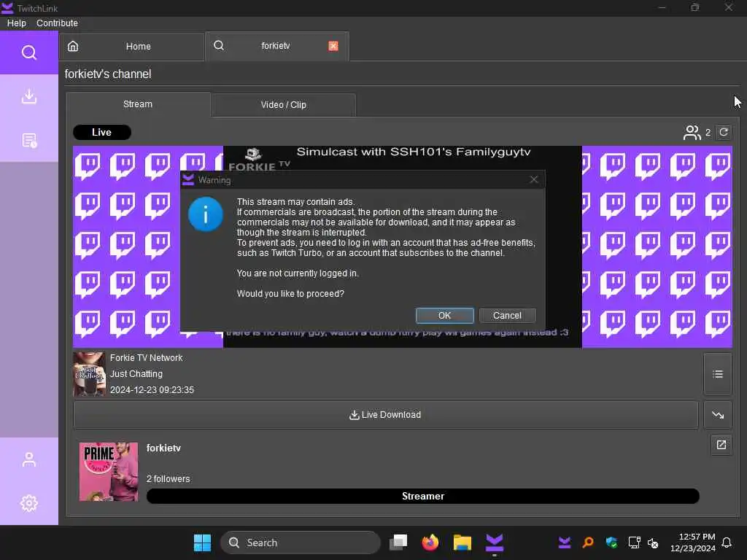Open the Help menu
The height and width of the screenshot is (560, 747).
(17, 23)
